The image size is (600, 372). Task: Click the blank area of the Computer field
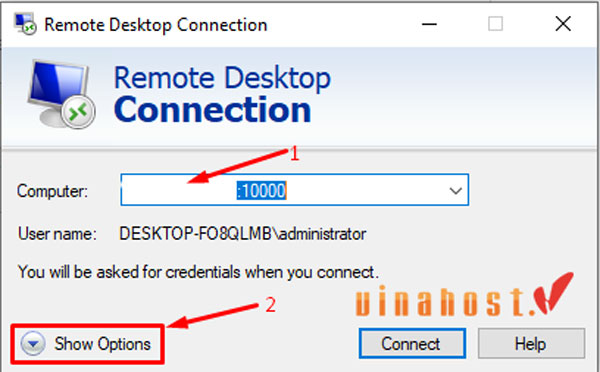[178, 190]
